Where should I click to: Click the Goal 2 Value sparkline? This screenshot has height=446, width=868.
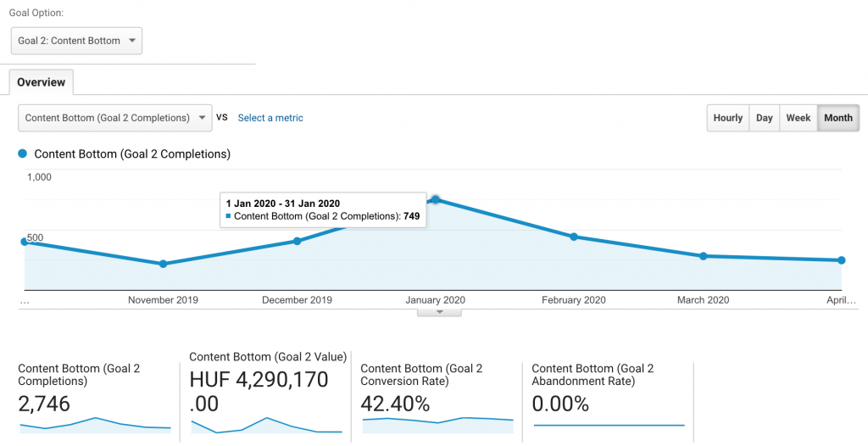click(x=266, y=426)
